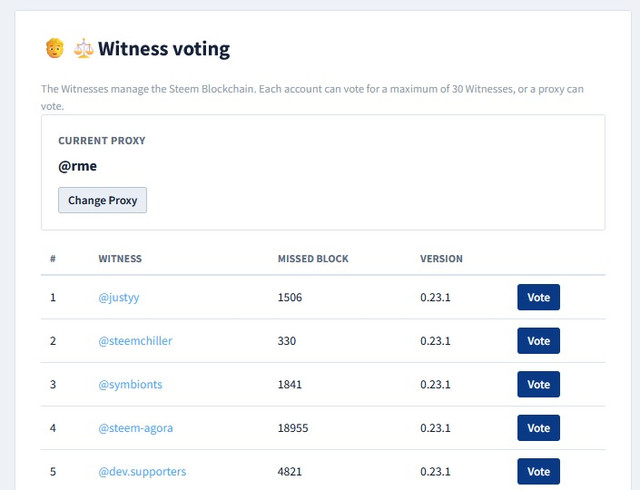Click the MISSED BLOCK column header
The width and height of the screenshot is (640, 490).
pos(313,259)
